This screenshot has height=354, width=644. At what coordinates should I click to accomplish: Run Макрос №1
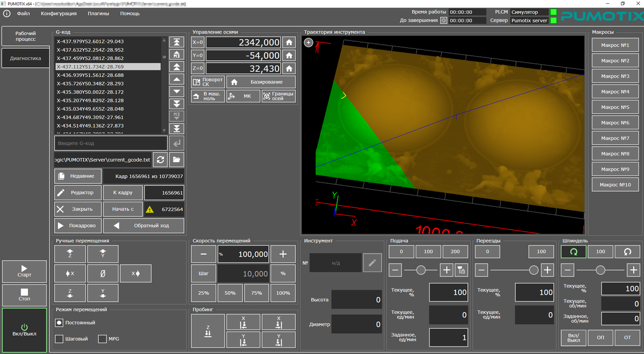pyautogui.click(x=615, y=45)
